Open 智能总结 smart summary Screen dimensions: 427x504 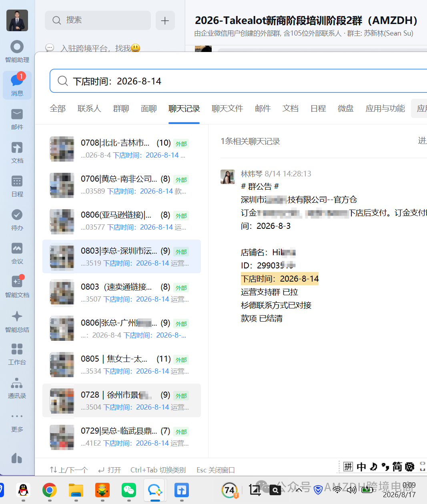click(x=17, y=322)
